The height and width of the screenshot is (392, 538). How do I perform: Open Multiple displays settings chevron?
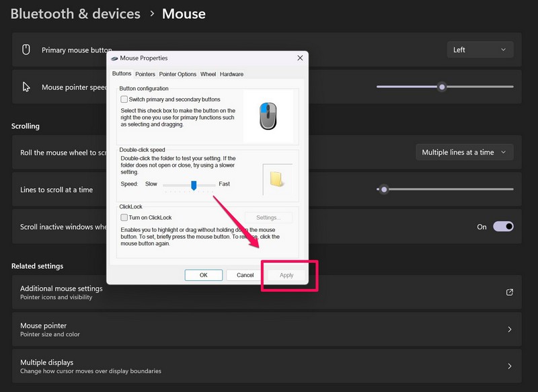509,366
